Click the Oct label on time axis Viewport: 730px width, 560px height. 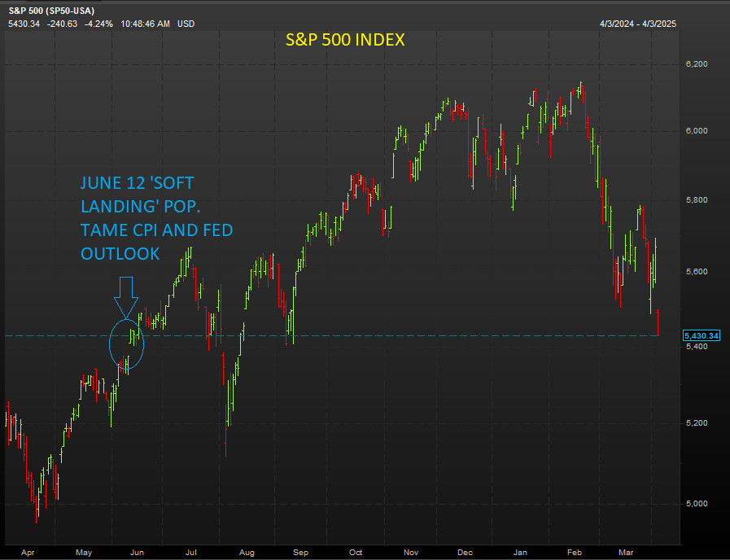(x=356, y=553)
